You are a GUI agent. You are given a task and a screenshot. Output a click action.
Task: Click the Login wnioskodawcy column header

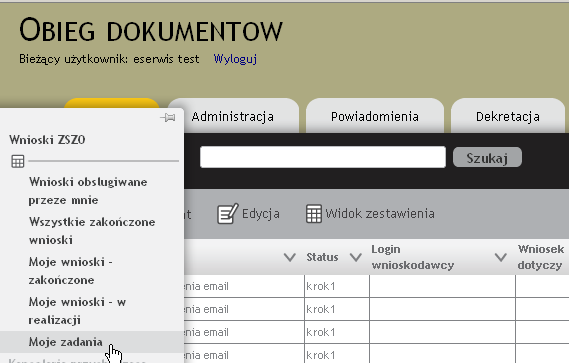pos(413,257)
